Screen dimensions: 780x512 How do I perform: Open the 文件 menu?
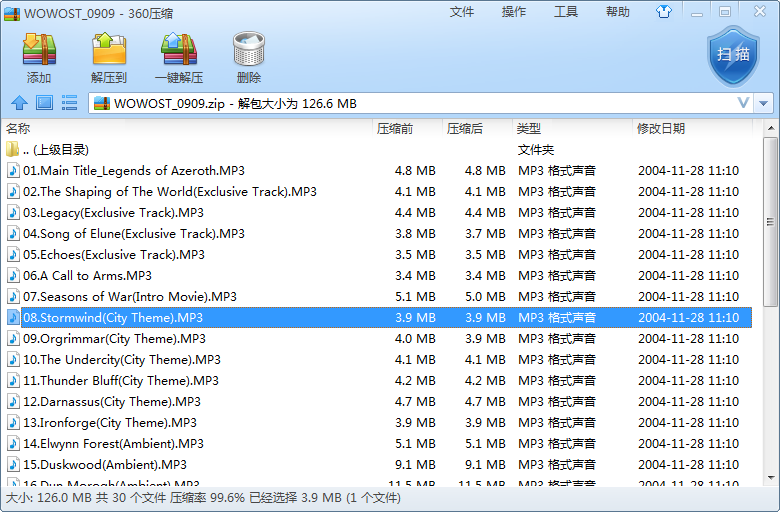click(x=462, y=12)
